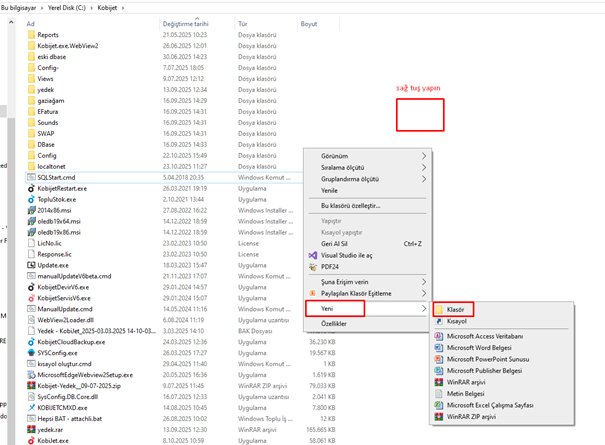Screen dimensions: 605x445
Task: Select Yenile in the context menu
Action: [x=329, y=190]
